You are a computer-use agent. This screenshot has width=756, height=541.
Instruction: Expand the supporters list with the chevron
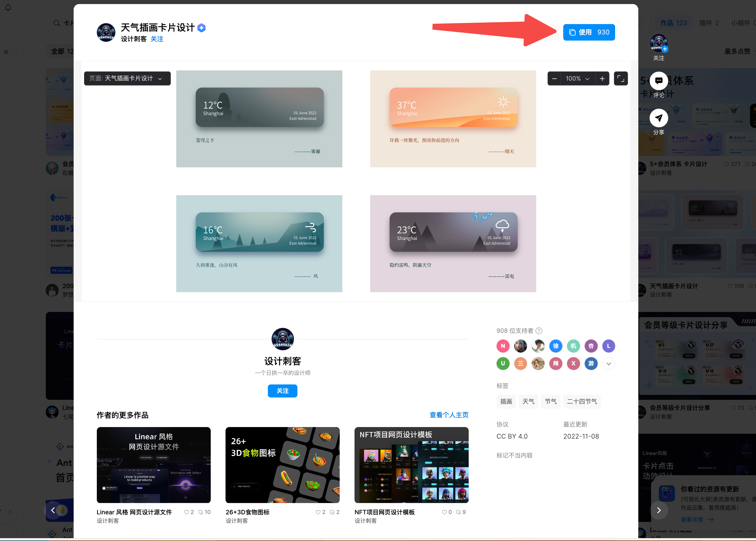coord(608,364)
